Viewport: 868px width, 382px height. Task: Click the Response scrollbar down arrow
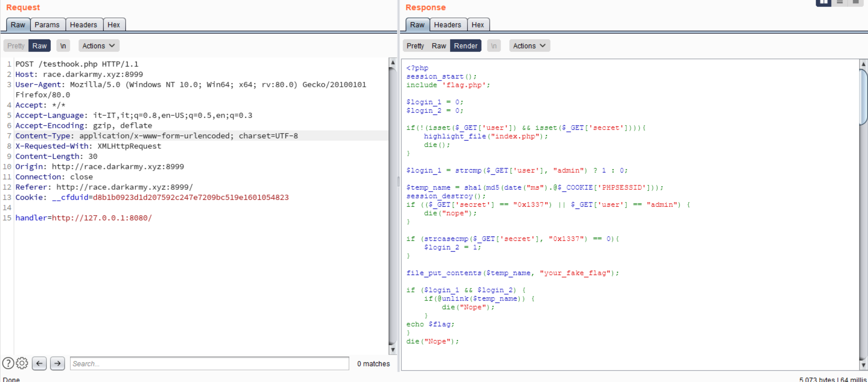863,365
